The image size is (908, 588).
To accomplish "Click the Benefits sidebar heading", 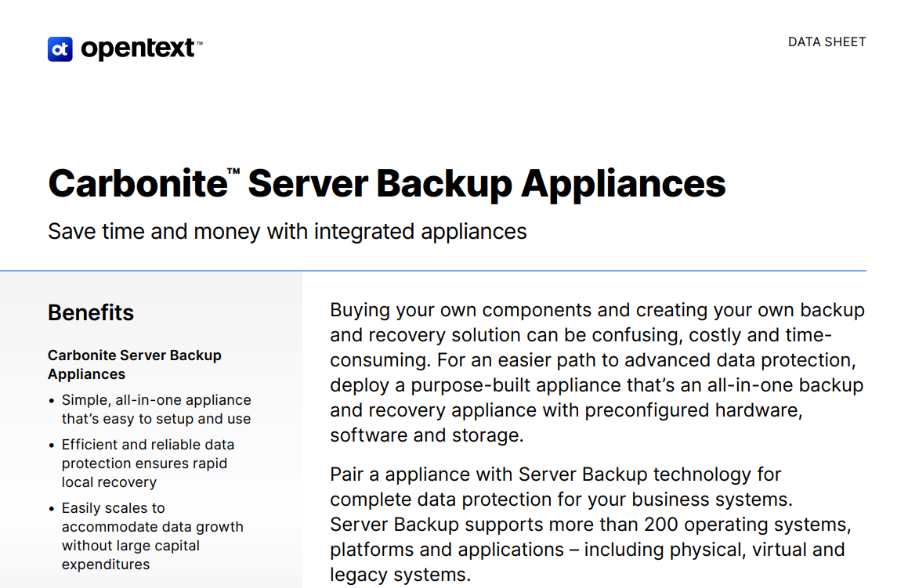I will (91, 313).
